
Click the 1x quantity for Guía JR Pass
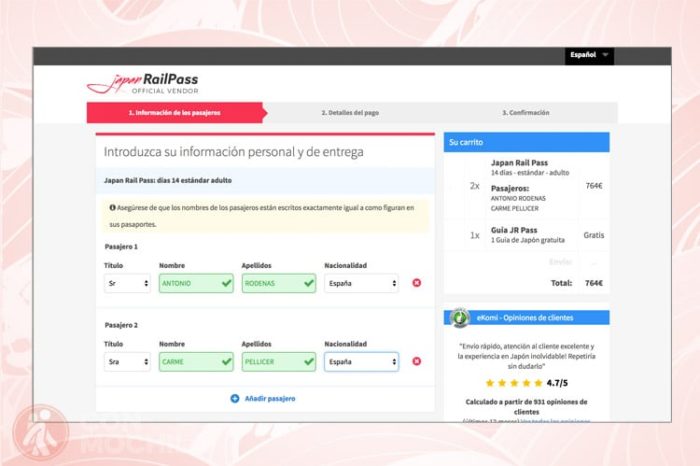coord(475,235)
